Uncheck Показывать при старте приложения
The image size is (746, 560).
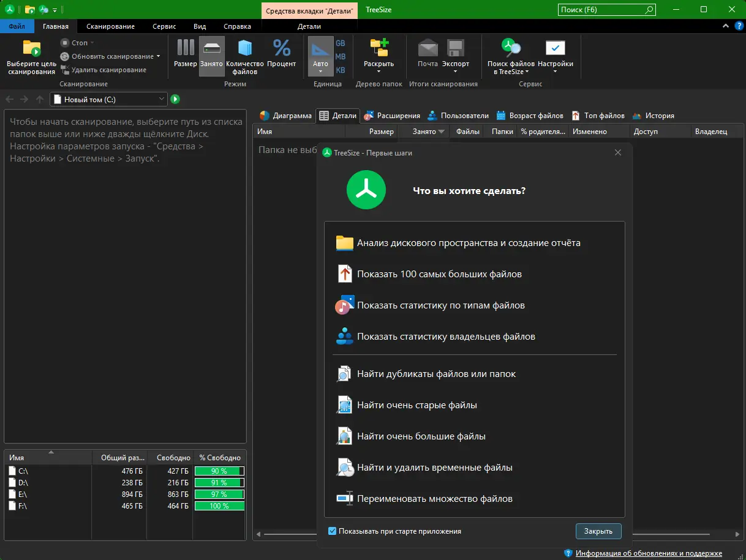[x=333, y=531]
